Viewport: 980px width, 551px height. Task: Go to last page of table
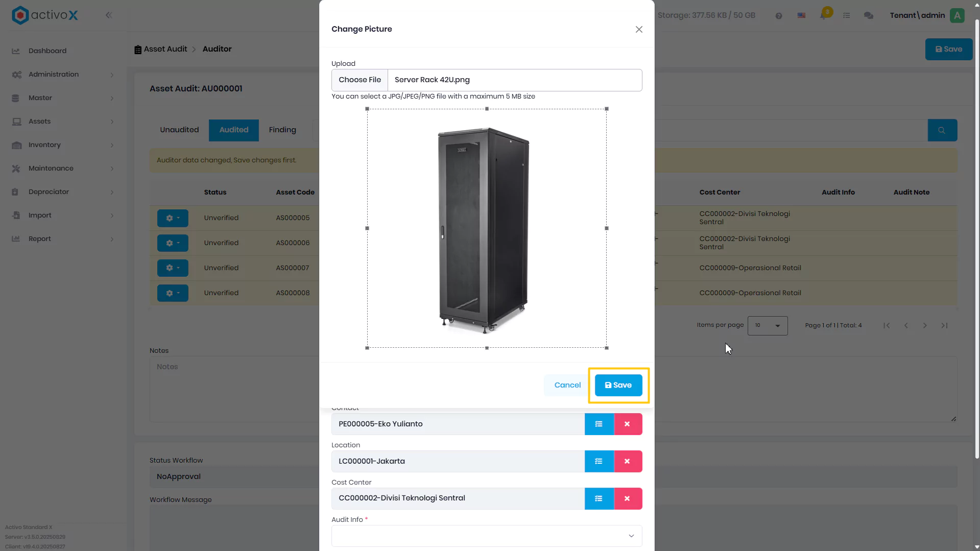coord(944,326)
